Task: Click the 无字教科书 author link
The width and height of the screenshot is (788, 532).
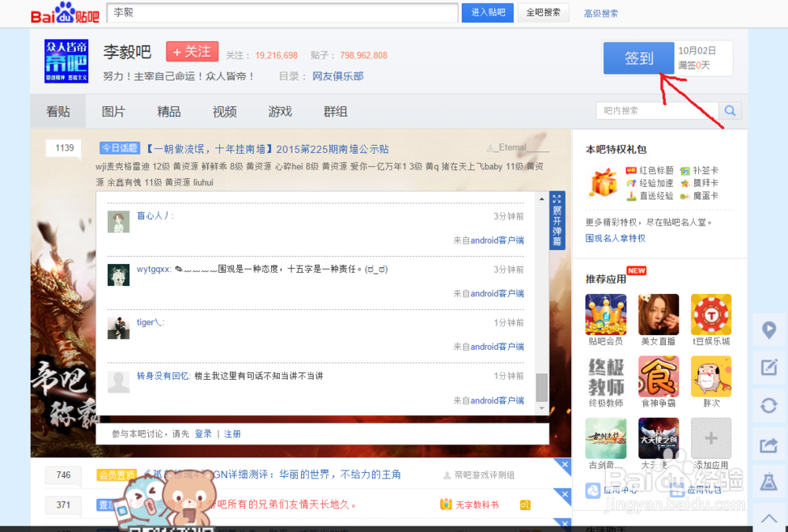Action: (x=477, y=504)
